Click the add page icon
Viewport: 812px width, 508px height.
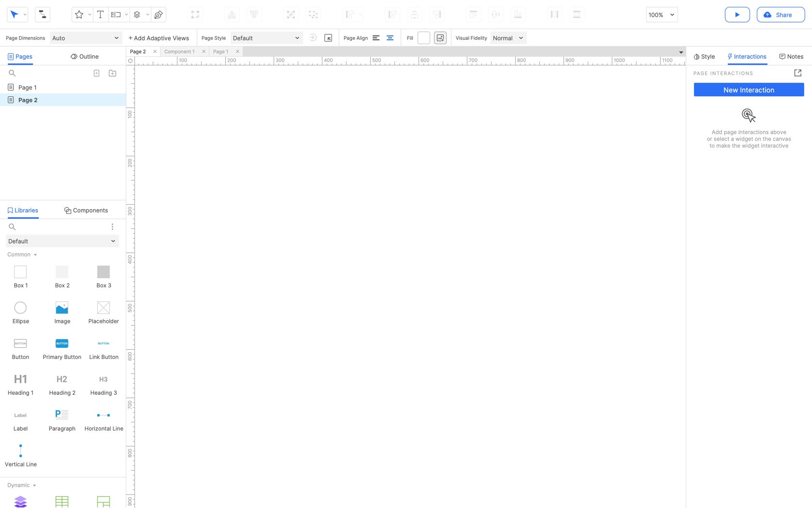click(97, 73)
